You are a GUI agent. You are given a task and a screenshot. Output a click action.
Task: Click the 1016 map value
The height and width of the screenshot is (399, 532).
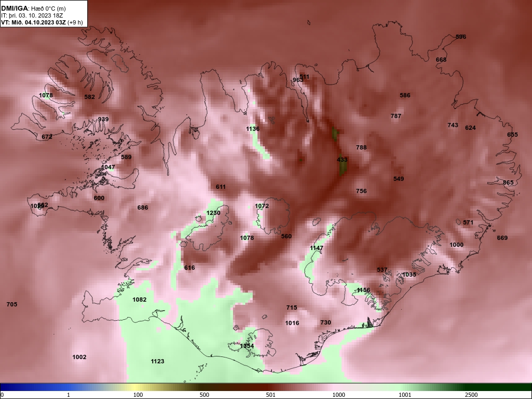(x=292, y=323)
